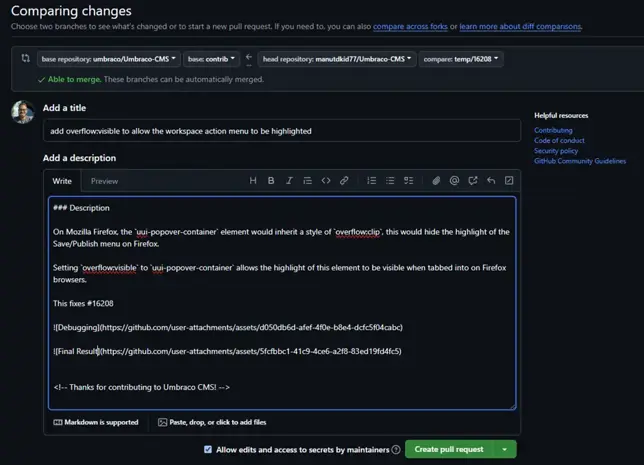
Task: Switch to the Write tab
Action: click(62, 181)
